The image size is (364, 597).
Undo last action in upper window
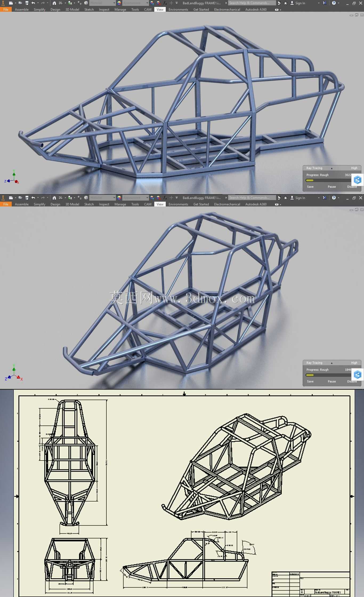33,3
